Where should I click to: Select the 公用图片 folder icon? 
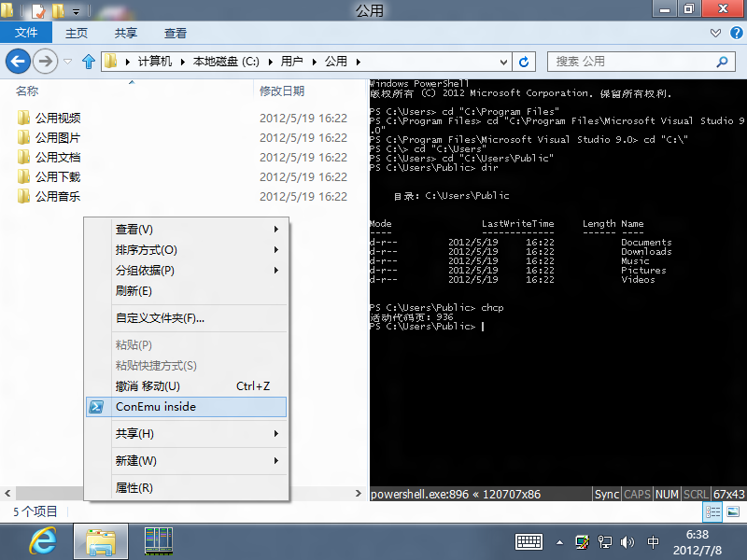23,137
